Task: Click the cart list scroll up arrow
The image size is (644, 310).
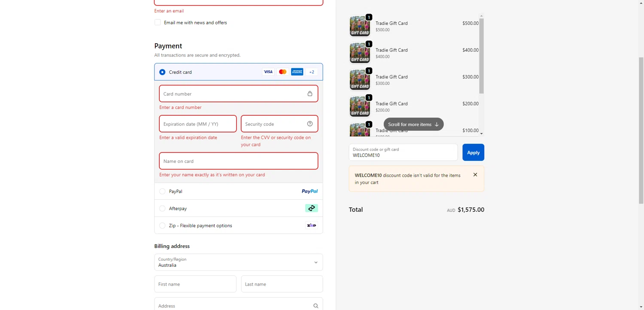Action: click(x=481, y=16)
